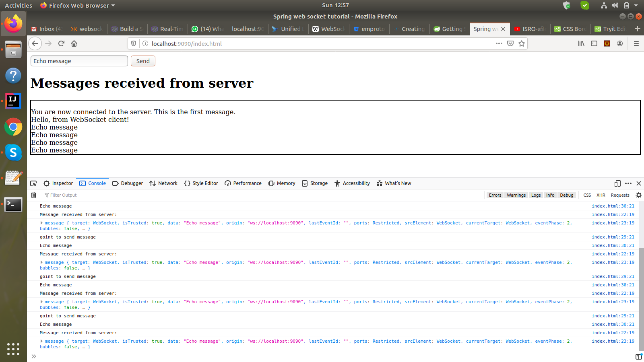This screenshot has width=644, height=362.
Task: Toggle the CSS filter
Action: (x=587, y=195)
